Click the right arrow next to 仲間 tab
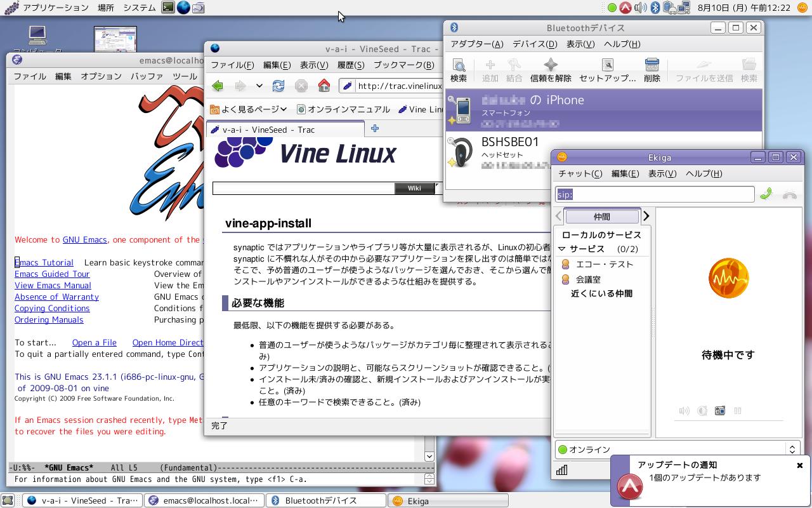This screenshot has width=812, height=508. [646, 217]
